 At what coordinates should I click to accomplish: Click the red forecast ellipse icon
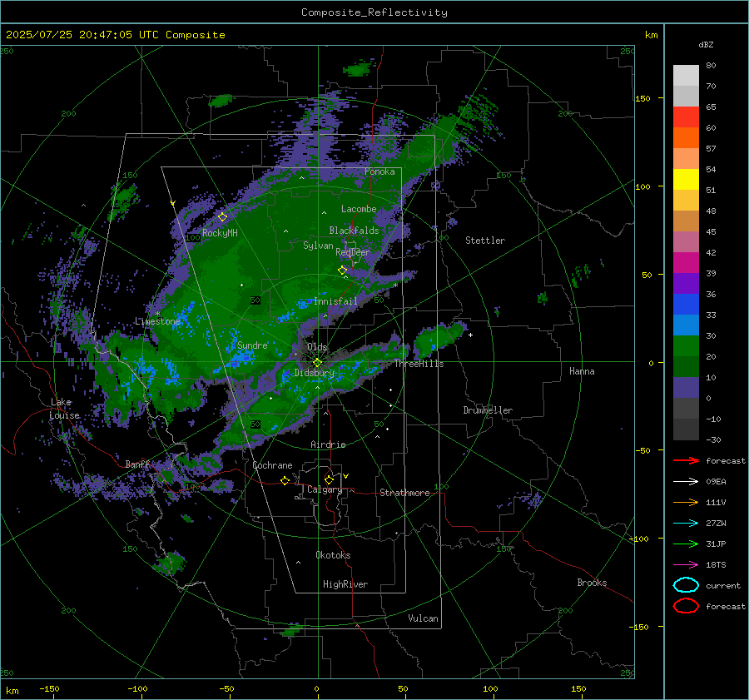686,606
